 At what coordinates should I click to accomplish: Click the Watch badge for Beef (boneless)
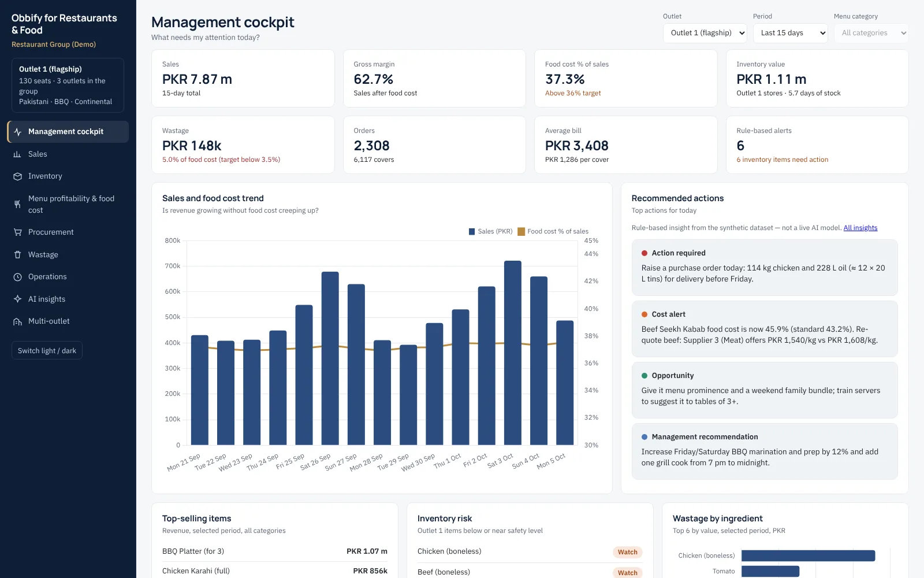pos(628,573)
